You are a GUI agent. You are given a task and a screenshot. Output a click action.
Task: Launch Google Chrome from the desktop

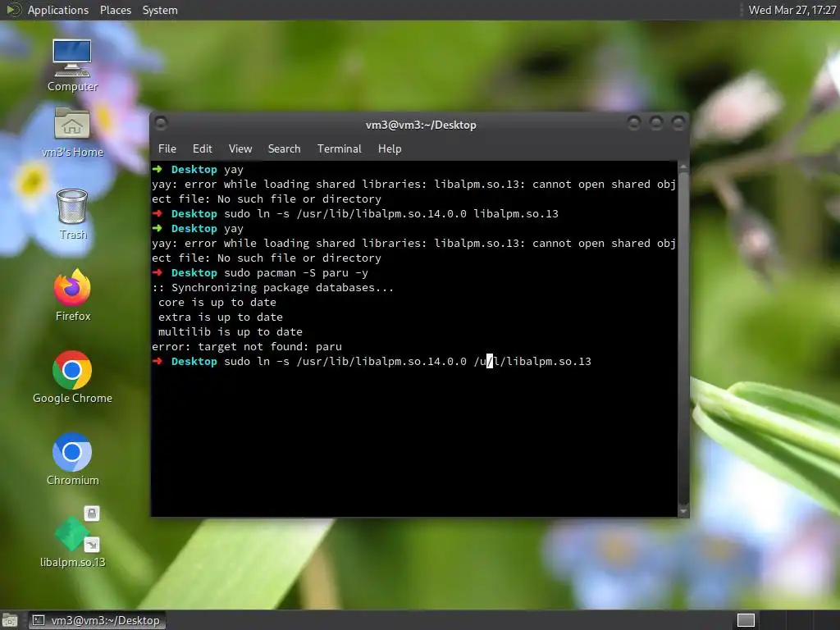[72, 377]
